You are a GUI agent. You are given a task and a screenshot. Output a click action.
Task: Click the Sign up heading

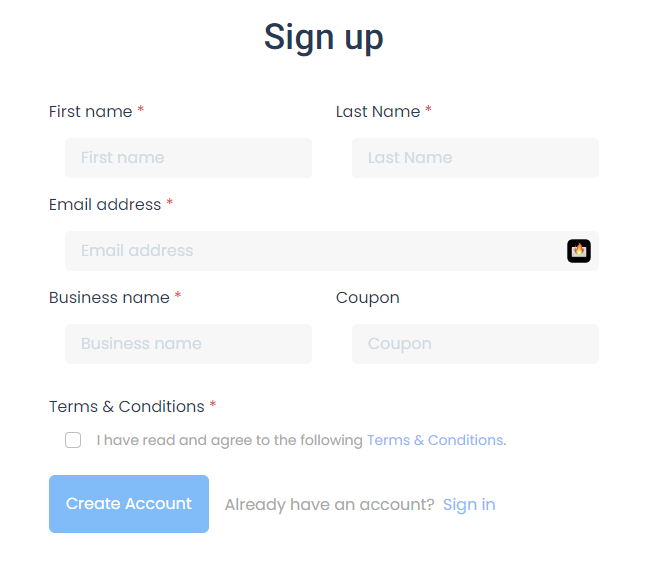(x=324, y=38)
